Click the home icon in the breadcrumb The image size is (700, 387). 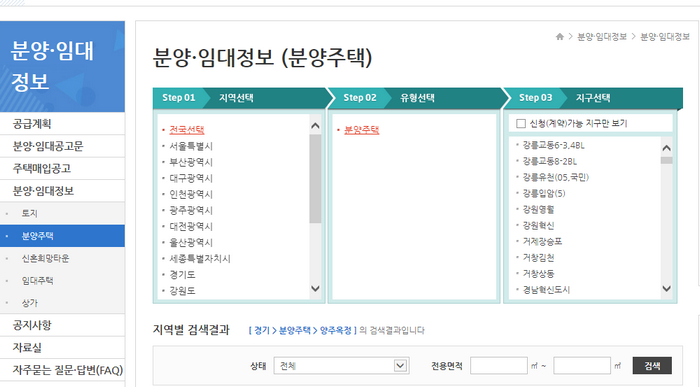[x=559, y=37]
